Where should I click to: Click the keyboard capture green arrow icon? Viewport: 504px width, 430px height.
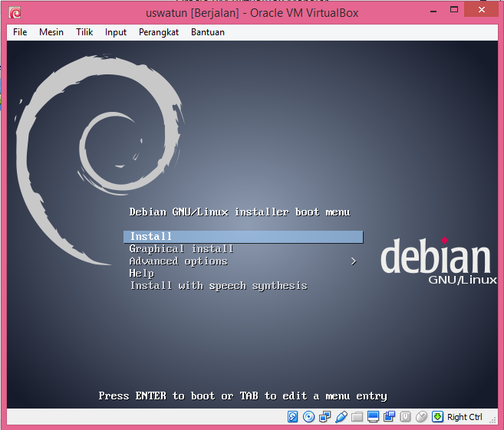pos(437,417)
